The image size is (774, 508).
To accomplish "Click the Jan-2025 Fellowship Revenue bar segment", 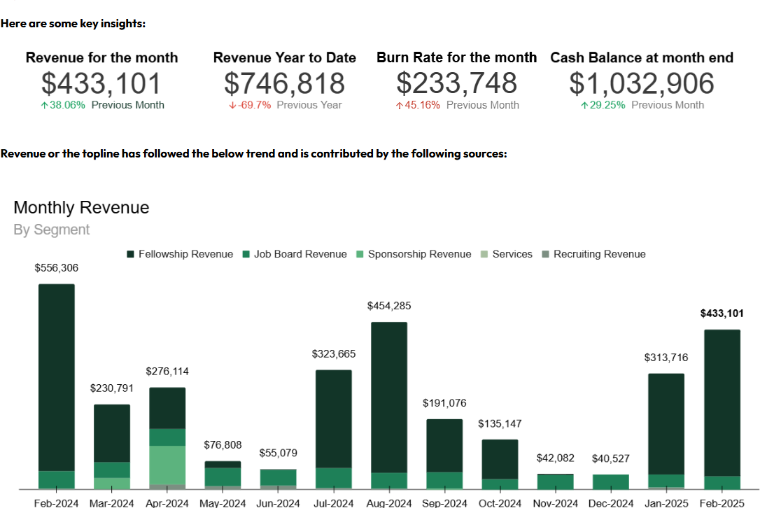I will coord(666,424).
